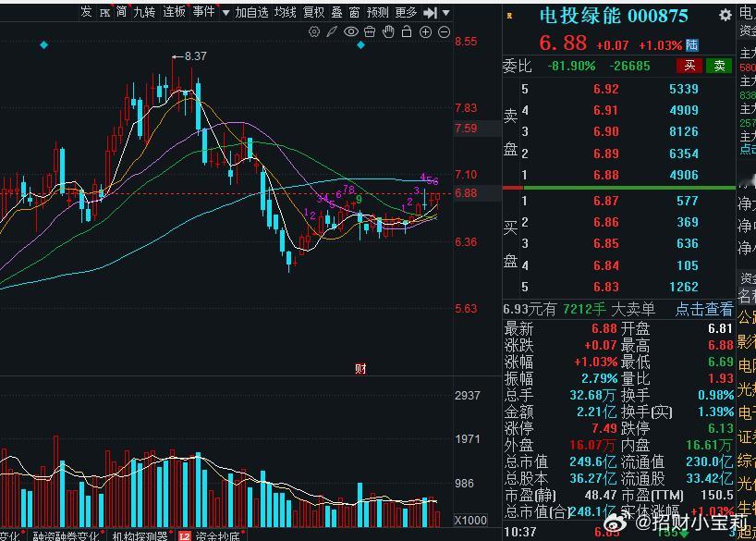Select sell level 3 price 6.90
756x541 pixels.
[605, 131]
